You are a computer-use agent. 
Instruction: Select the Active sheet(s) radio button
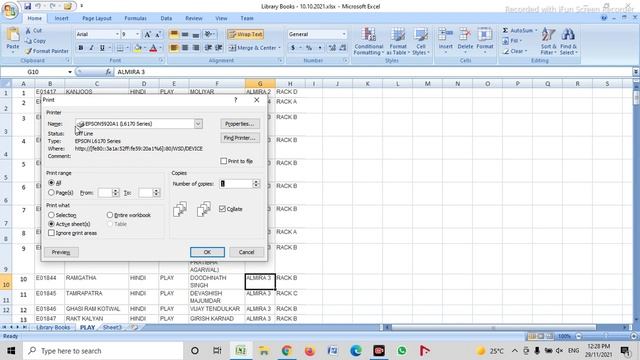click(51, 224)
